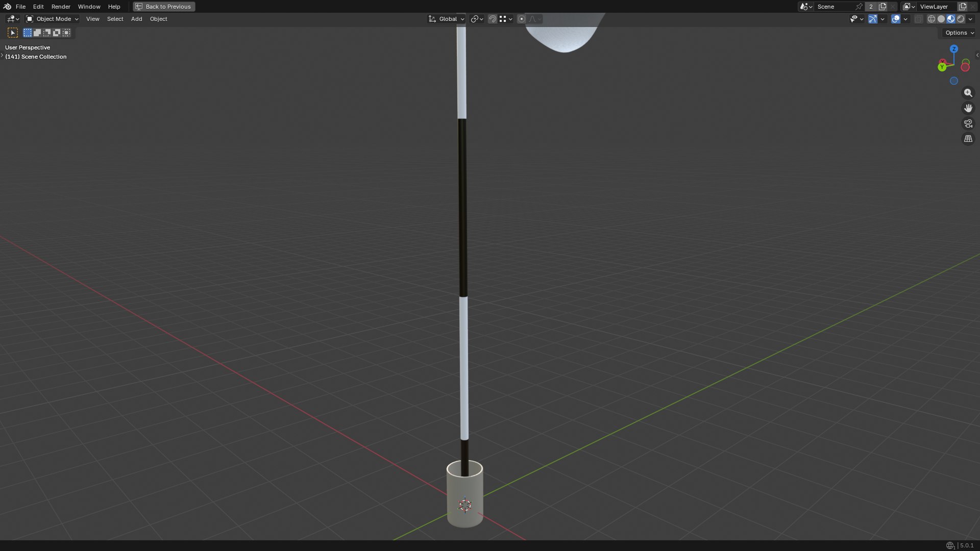Open the proportional editing falloff dropdown

tap(534, 19)
